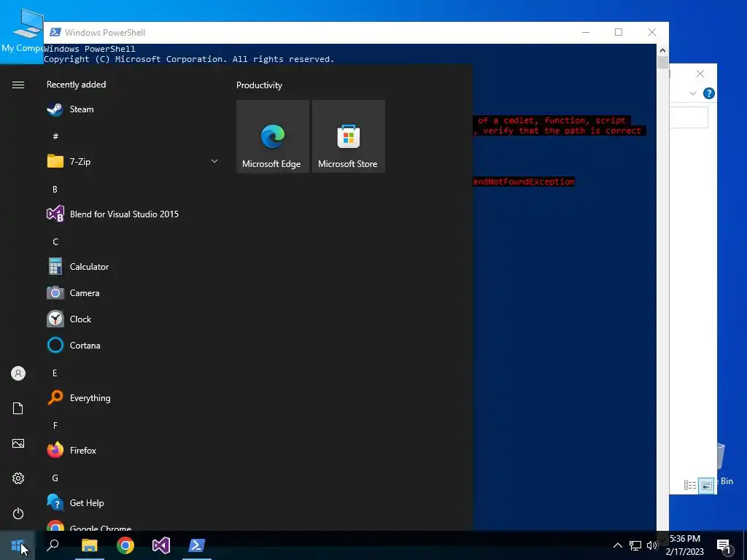
Task: Switch to details view in background window
Action: [690, 485]
